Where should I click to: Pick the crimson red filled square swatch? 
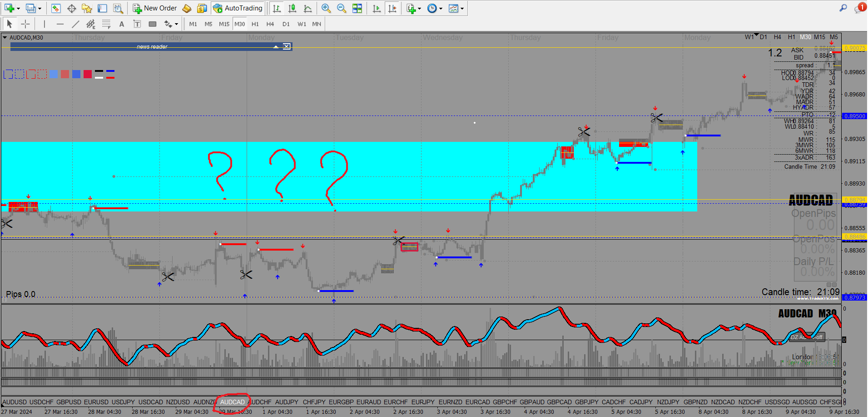(x=88, y=74)
